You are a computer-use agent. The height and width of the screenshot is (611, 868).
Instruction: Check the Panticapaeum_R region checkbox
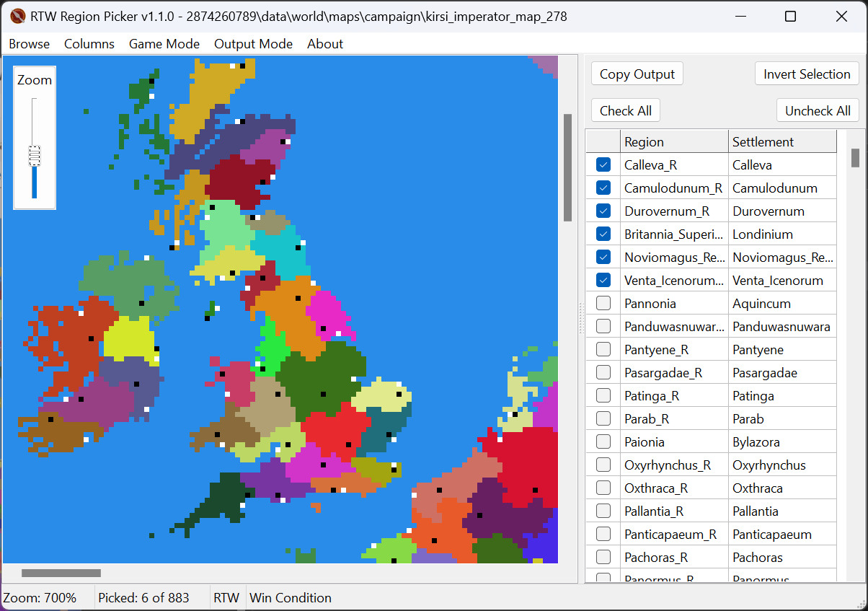coord(603,535)
